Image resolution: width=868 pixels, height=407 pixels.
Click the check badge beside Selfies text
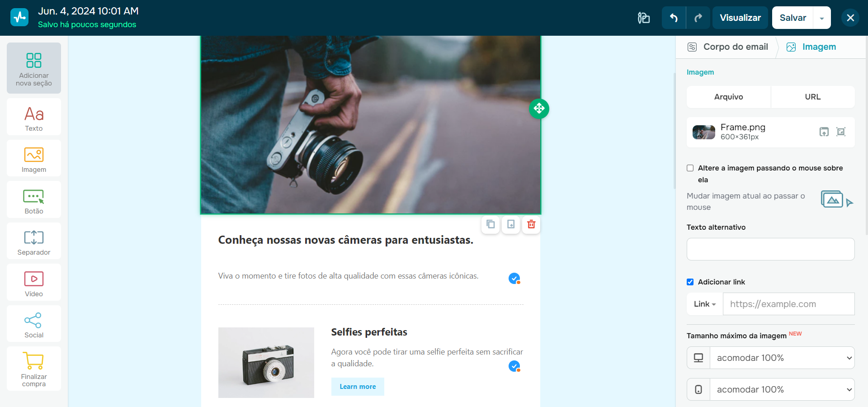tap(514, 366)
